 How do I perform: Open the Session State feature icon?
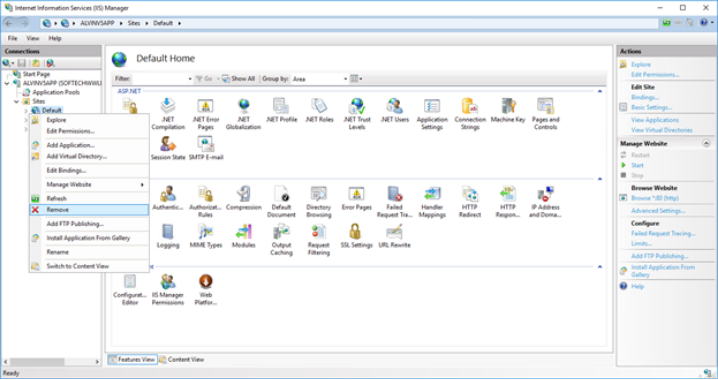pos(168,148)
